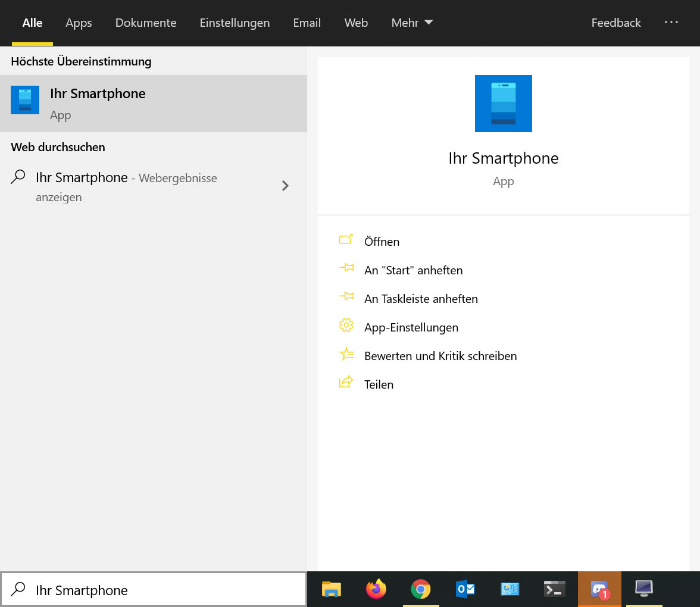This screenshot has height=607, width=700.
Task: Click inside the search input field
Action: tap(149, 589)
